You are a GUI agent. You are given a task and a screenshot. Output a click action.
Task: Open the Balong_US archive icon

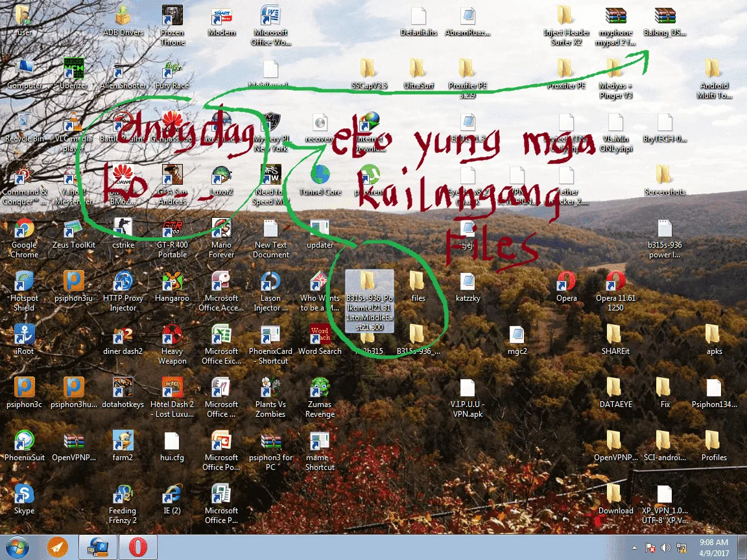pyautogui.click(x=665, y=21)
